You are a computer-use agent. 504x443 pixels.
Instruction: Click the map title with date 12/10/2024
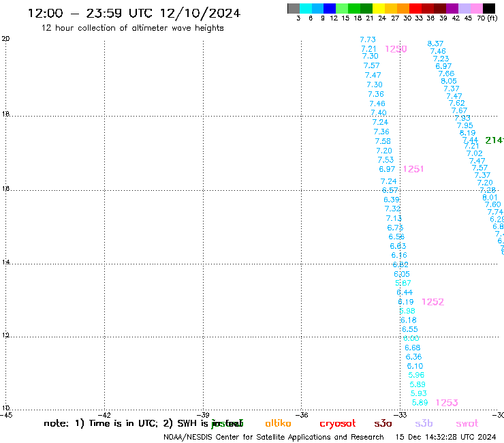coord(134,13)
